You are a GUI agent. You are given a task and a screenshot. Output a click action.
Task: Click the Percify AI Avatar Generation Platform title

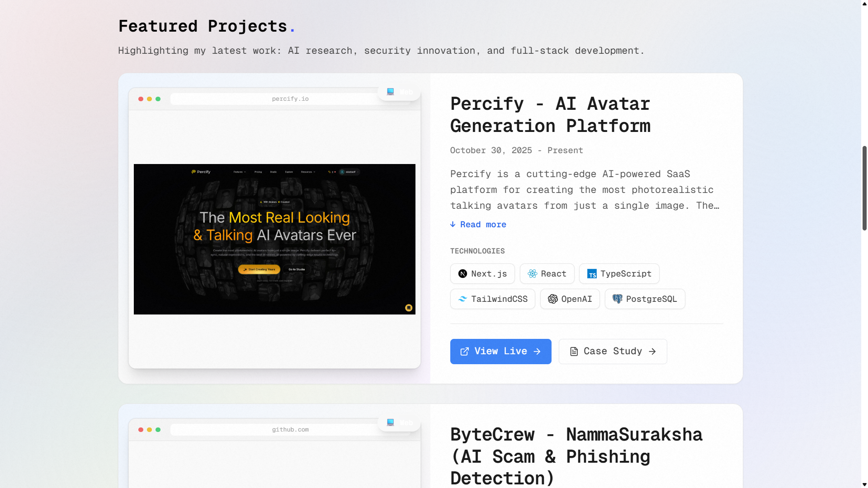click(x=550, y=115)
